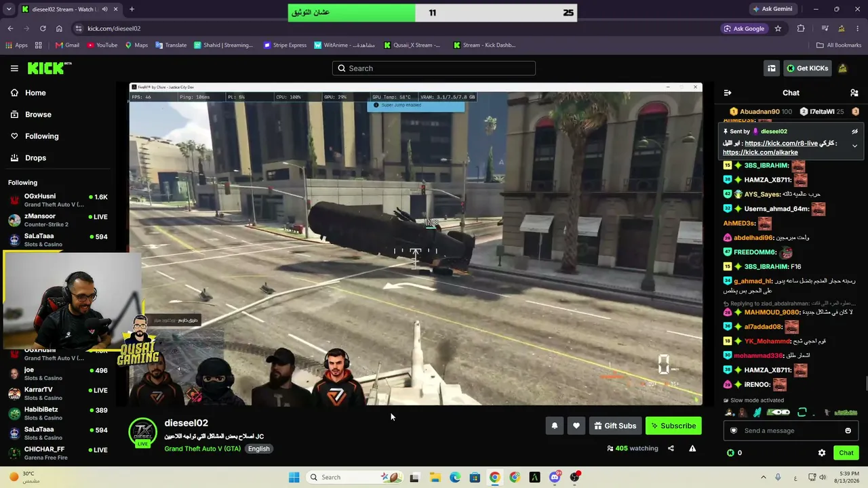The image size is (868, 488).
Task: Open zMansoor channel in Following list
Action: [58, 220]
